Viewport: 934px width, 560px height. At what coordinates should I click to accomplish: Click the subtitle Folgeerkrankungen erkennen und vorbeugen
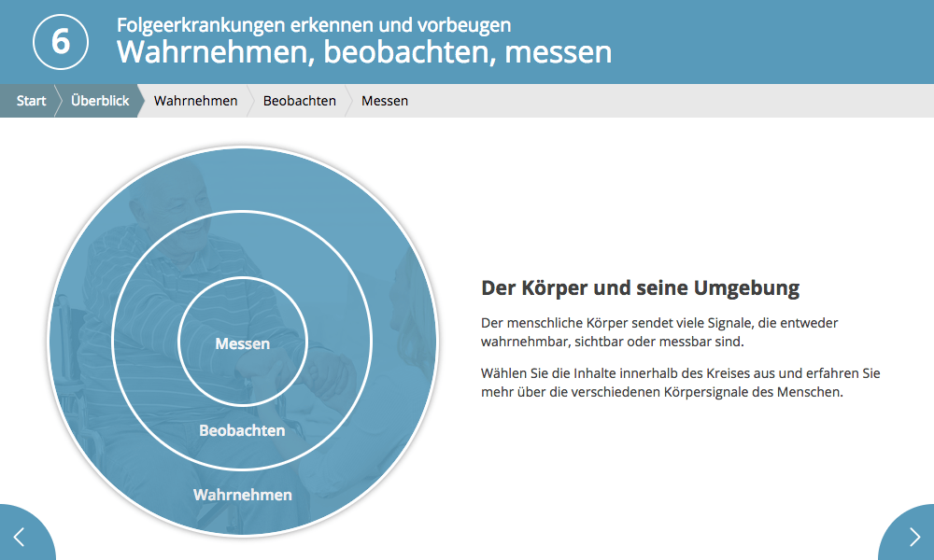click(314, 24)
